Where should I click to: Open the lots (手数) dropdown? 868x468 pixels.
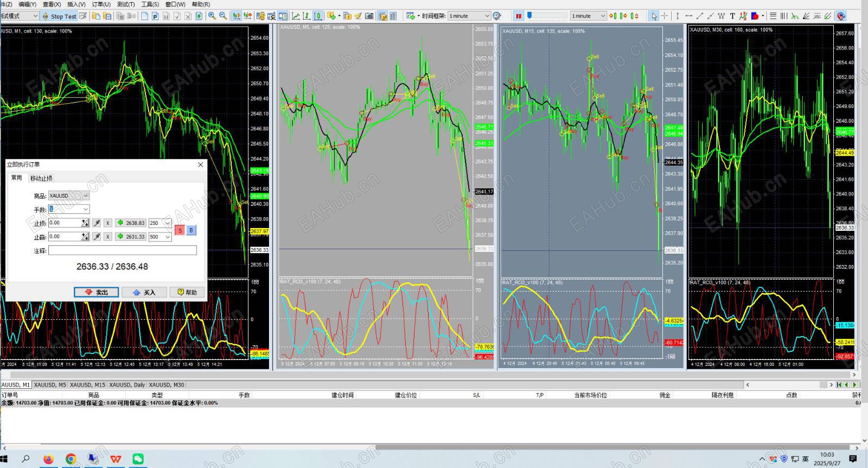coord(85,210)
